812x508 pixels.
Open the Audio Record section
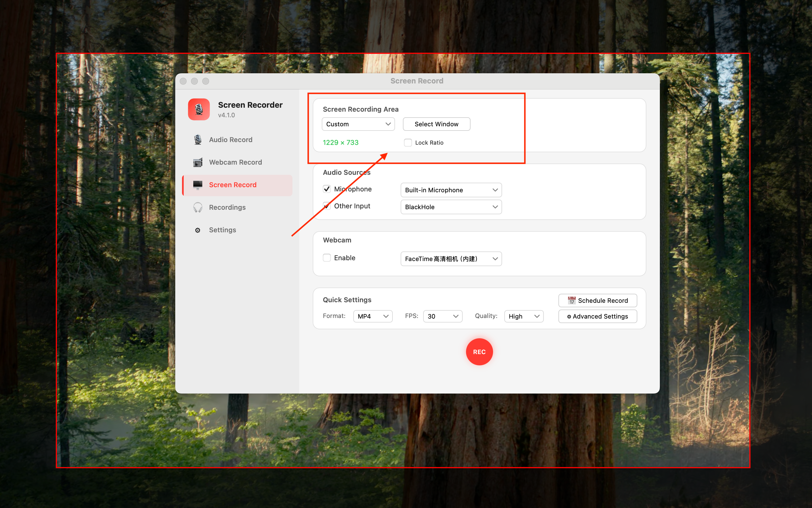(238, 140)
